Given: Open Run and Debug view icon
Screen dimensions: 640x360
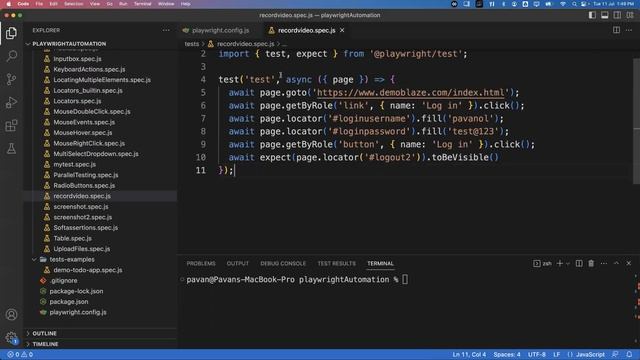Looking at the screenshot, I should [x=11, y=102].
